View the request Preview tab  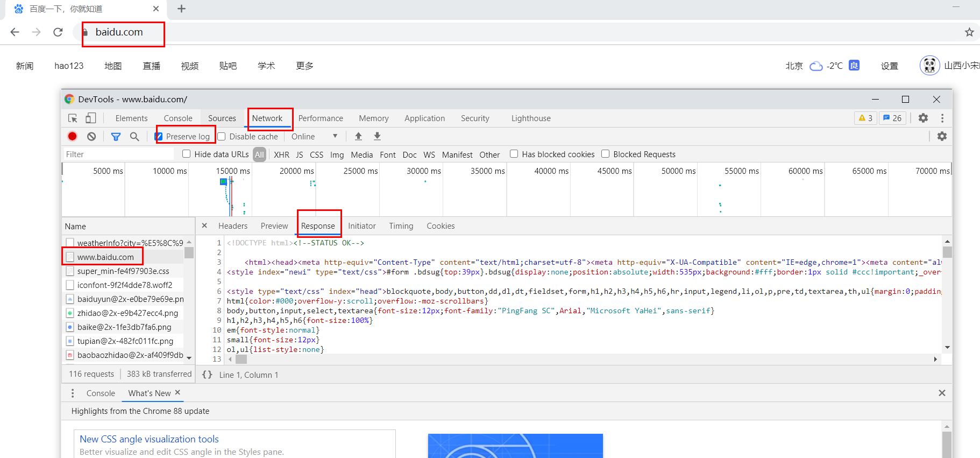(x=274, y=226)
